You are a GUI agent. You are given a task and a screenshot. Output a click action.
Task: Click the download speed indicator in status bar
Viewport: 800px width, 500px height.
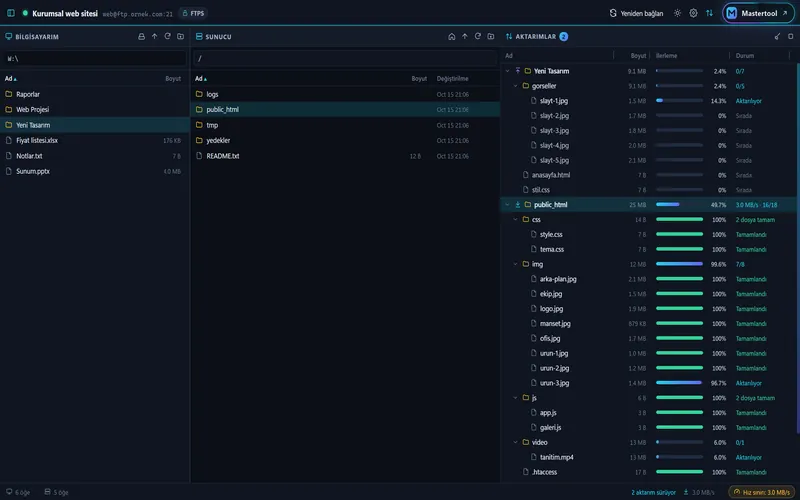tap(698, 492)
